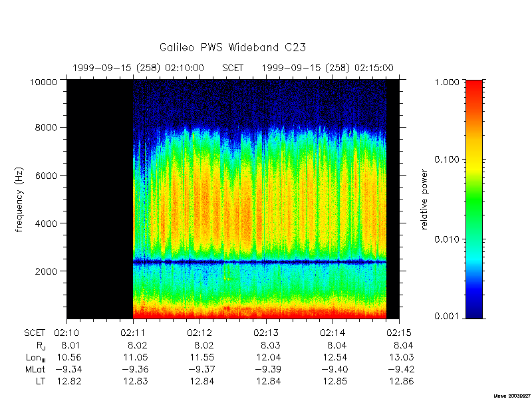
Task: Click the longitude value '11.05'
Action: pyautogui.click(x=136, y=357)
